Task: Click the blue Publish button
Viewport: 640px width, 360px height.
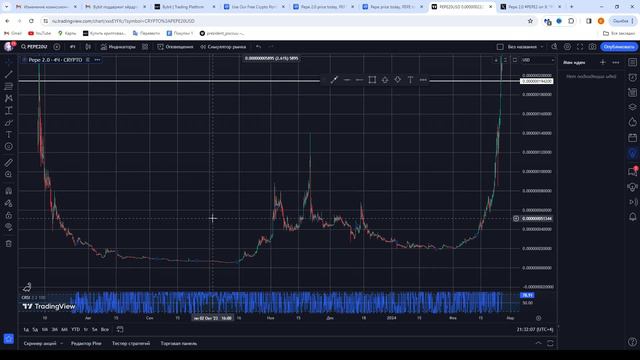Action: coord(619,47)
